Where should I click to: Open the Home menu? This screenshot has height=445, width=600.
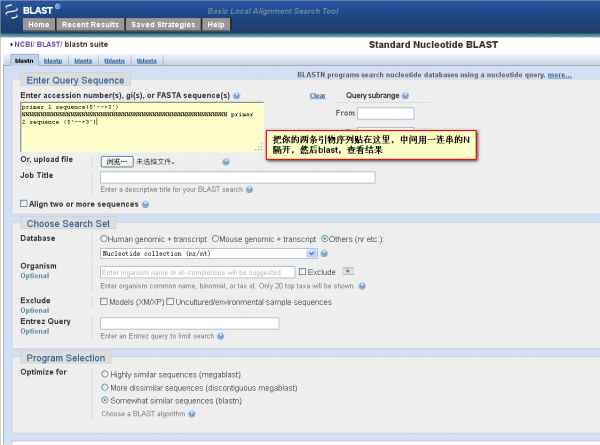pos(39,24)
